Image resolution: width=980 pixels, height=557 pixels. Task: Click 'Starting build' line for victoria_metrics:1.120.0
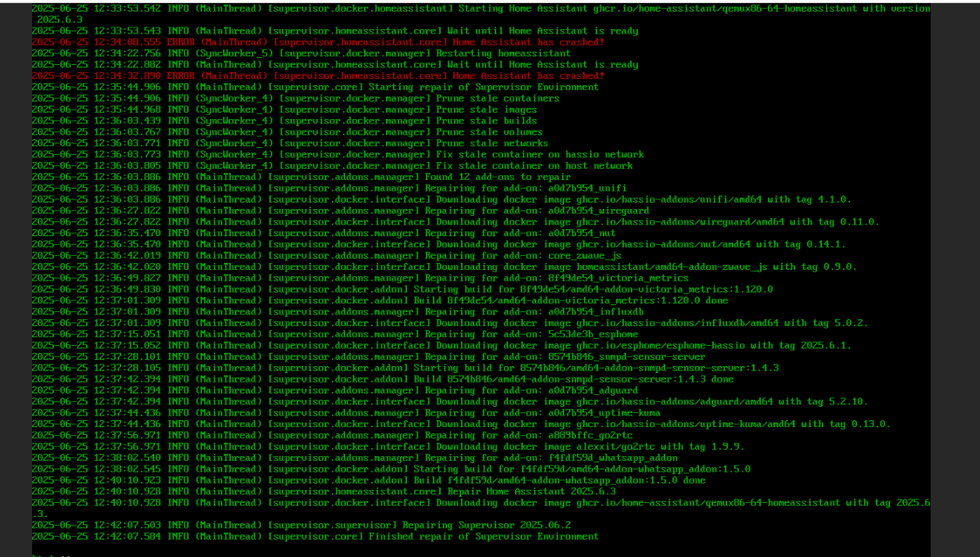click(402, 289)
